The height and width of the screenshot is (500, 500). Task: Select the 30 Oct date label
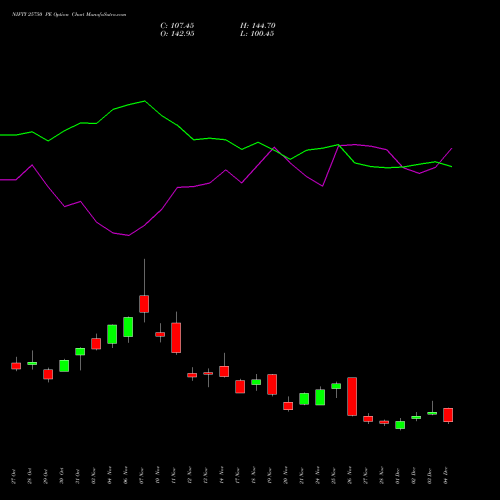[x=61, y=476]
